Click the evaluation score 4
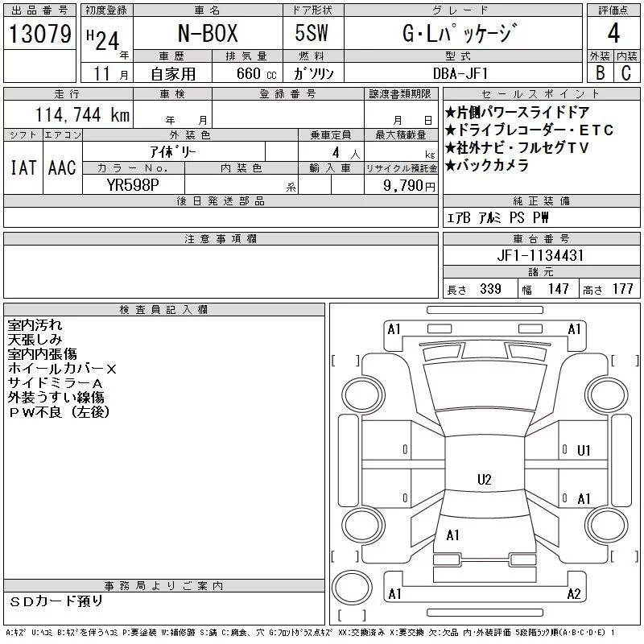The width and height of the screenshot is (644, 644). coord(613,33)
